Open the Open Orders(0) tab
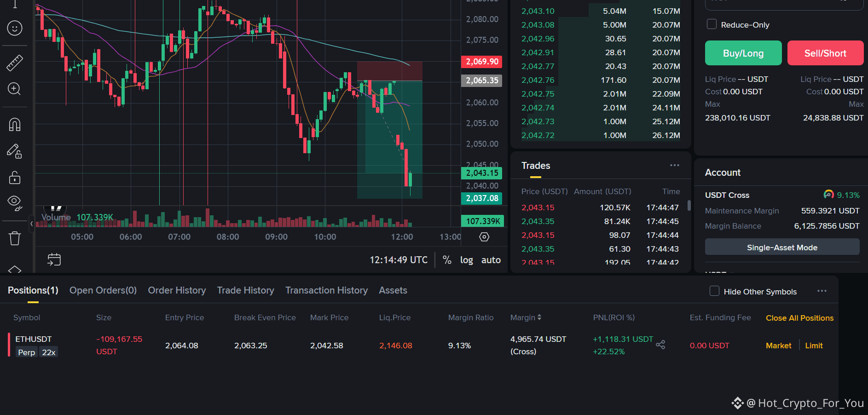868x415 pixels. coord(103,290)
